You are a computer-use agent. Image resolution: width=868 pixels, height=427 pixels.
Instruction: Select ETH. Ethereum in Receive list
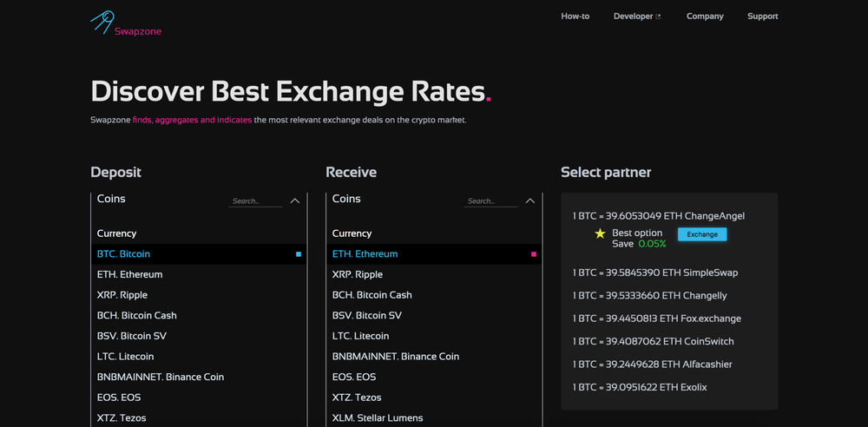434,254
